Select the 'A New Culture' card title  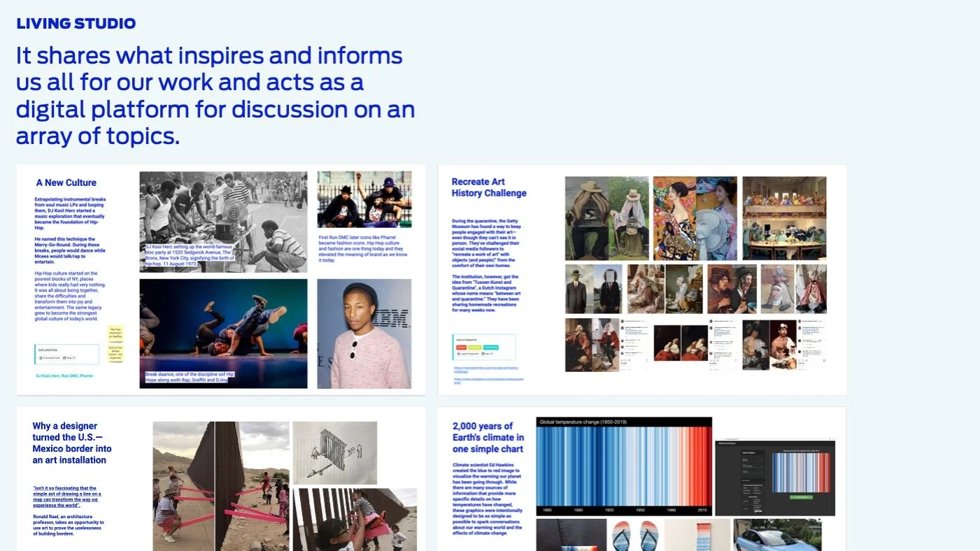(66, 183)
